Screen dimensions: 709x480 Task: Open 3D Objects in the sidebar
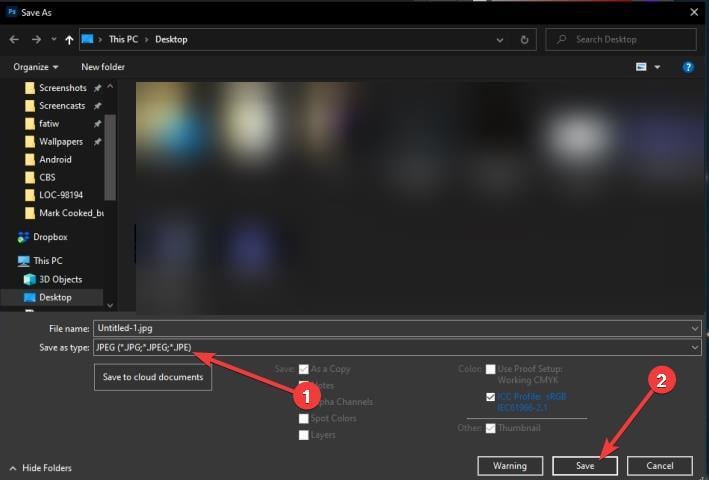(x=61, y=279)
